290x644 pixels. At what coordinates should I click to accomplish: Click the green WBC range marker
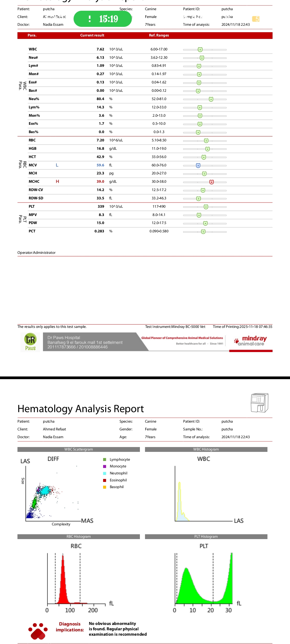tap(200, 50)
